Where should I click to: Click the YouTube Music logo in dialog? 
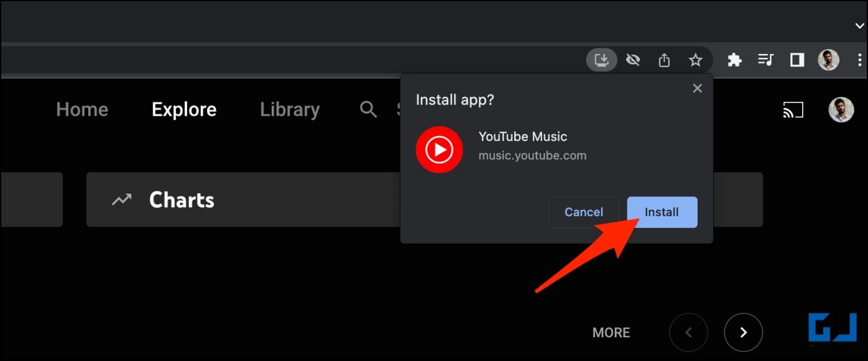[440, 149]
